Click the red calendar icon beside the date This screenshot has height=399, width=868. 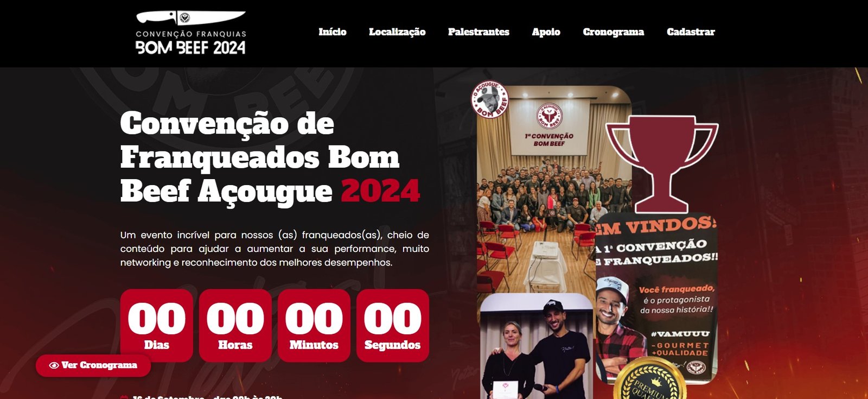(x=124, y=397)
